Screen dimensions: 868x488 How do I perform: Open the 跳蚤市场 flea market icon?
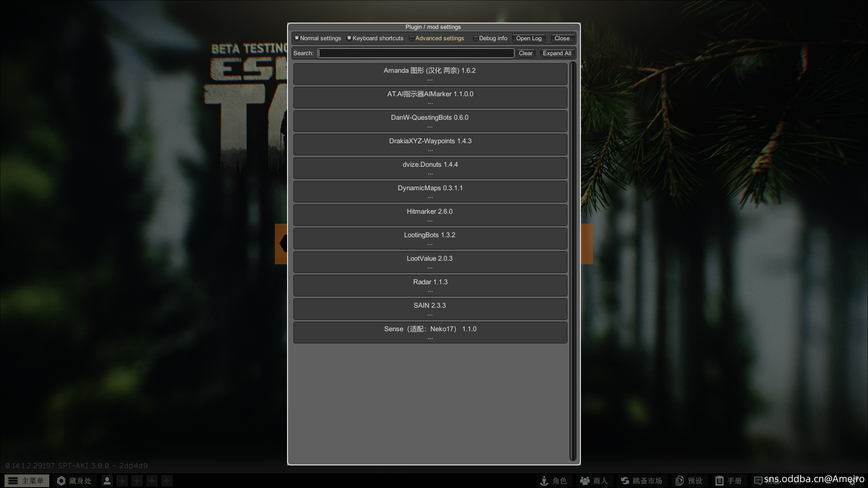[641, 481]
